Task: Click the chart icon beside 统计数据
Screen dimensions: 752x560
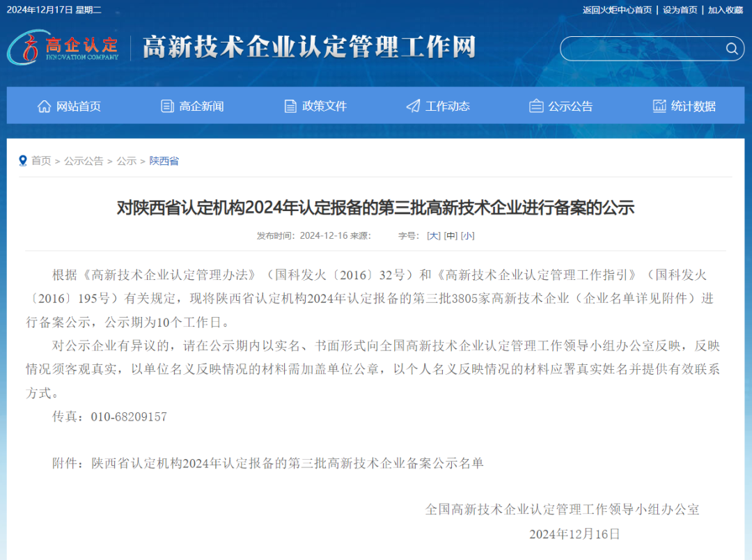Action: coord(659,106)
